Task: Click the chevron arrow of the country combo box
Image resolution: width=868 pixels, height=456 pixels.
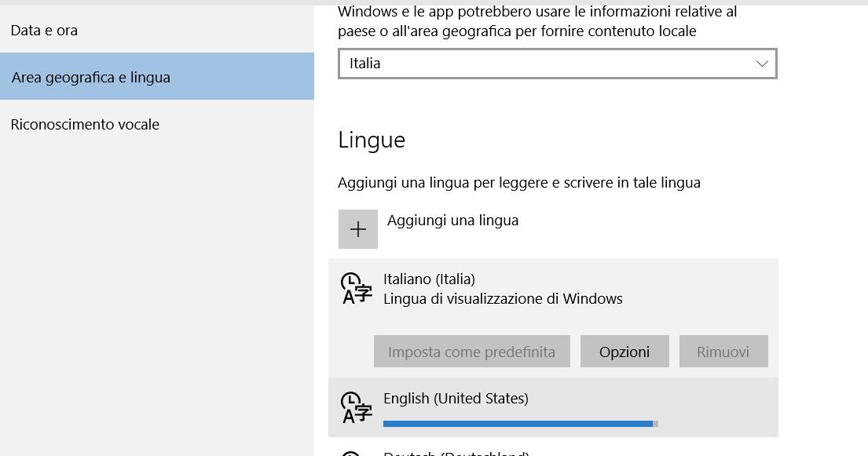Action: [762, 64]
